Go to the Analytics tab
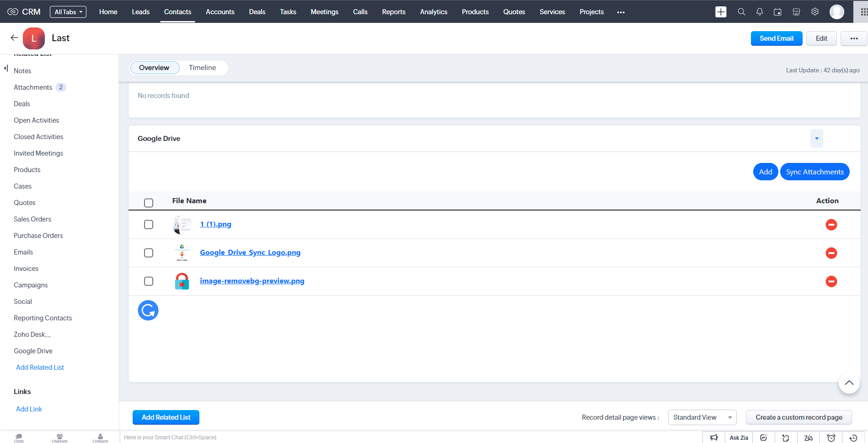Viewport: 868px width, 443px height. coord(434,12)
